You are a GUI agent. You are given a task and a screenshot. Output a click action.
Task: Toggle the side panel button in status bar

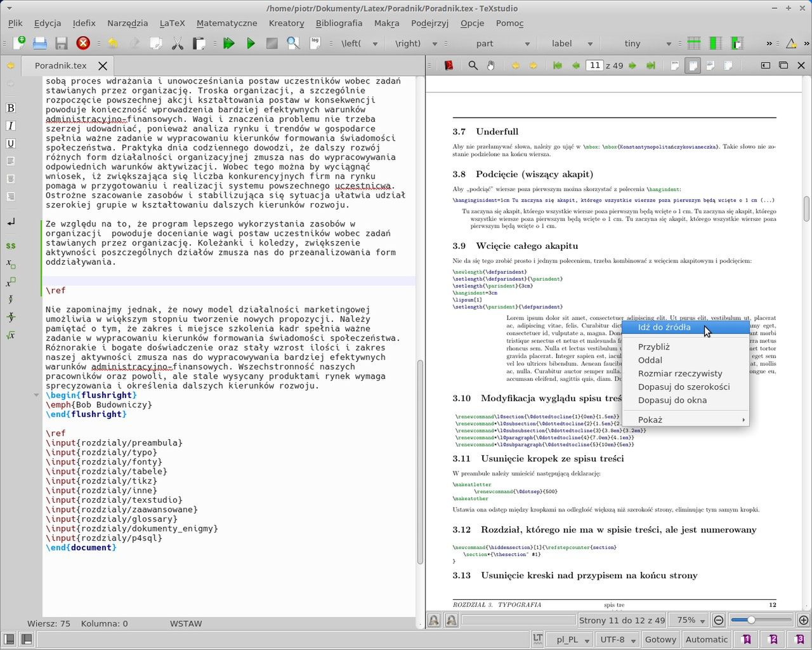coord(9,639)
